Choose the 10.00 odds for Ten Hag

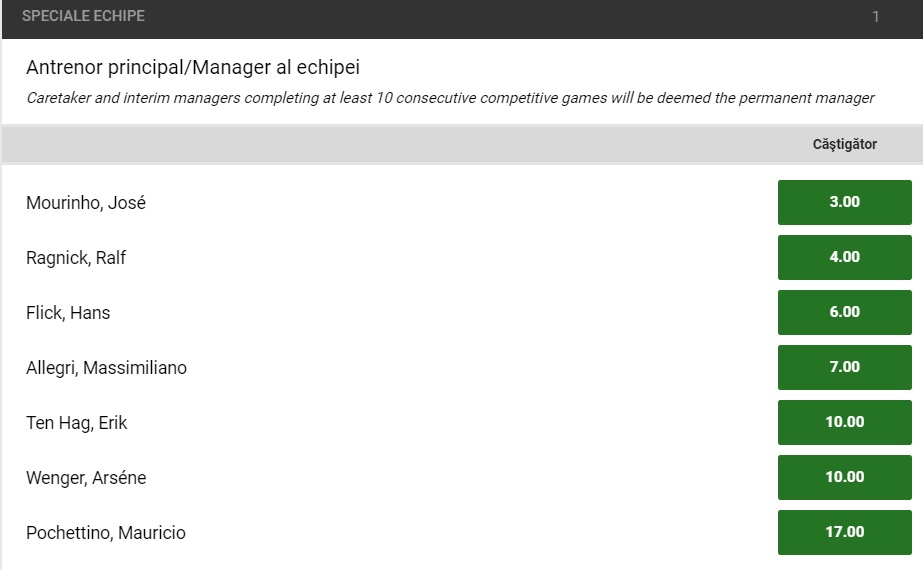point(844,422)
